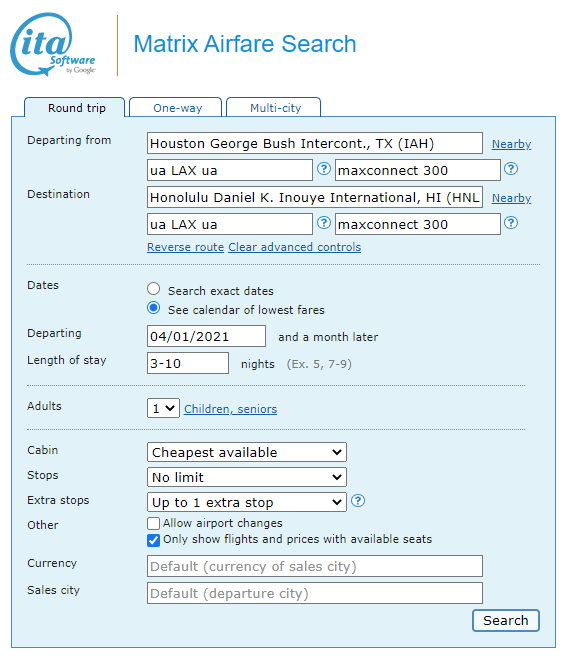This screenshot has height=659, width=564.
Task: Switch to the Multi-city tab
Action: [274, 108]
